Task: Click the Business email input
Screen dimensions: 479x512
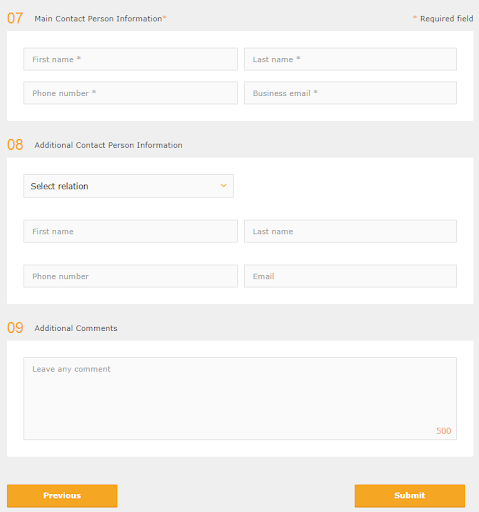Action: [x=350, y=93]
